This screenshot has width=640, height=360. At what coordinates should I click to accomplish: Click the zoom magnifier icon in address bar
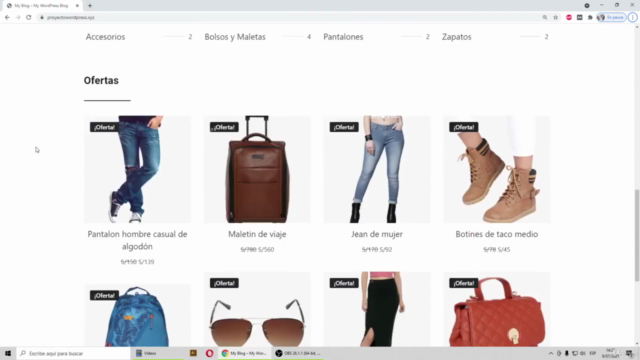544,18
